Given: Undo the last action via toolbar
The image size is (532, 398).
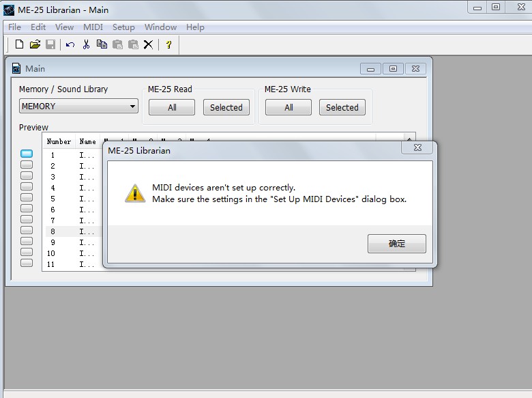Looking at the screenshot, I should [x=70, y=44].
